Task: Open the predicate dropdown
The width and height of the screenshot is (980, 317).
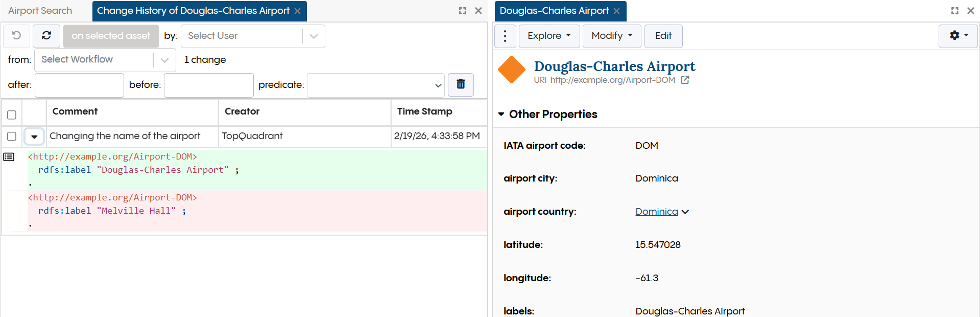Action: pyautogui.click(x=375, y=85)
